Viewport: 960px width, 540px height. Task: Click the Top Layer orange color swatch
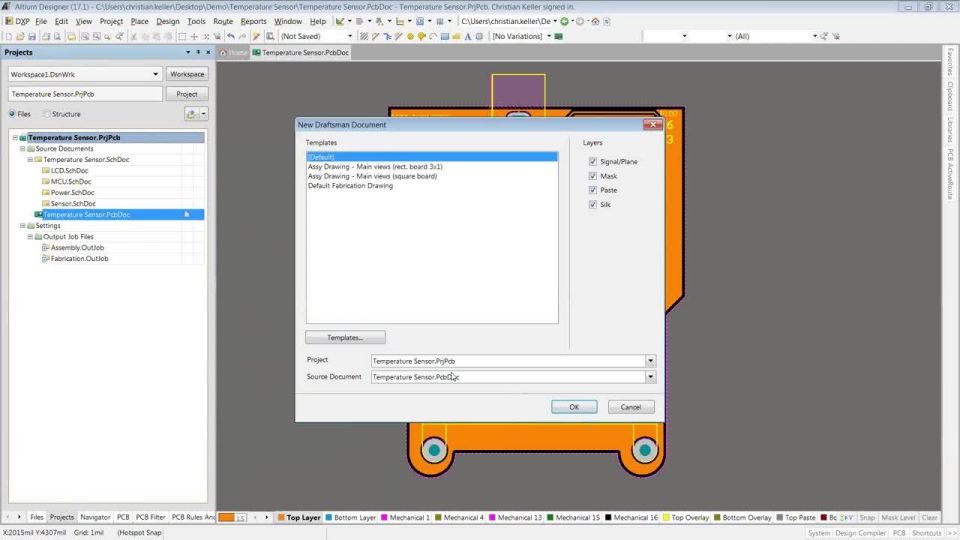[281, 517]
